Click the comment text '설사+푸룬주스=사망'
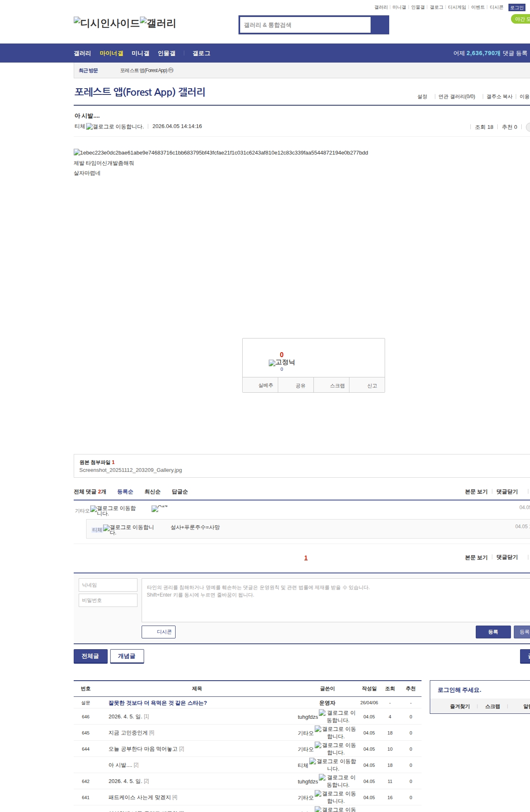 tap(195, 527)
